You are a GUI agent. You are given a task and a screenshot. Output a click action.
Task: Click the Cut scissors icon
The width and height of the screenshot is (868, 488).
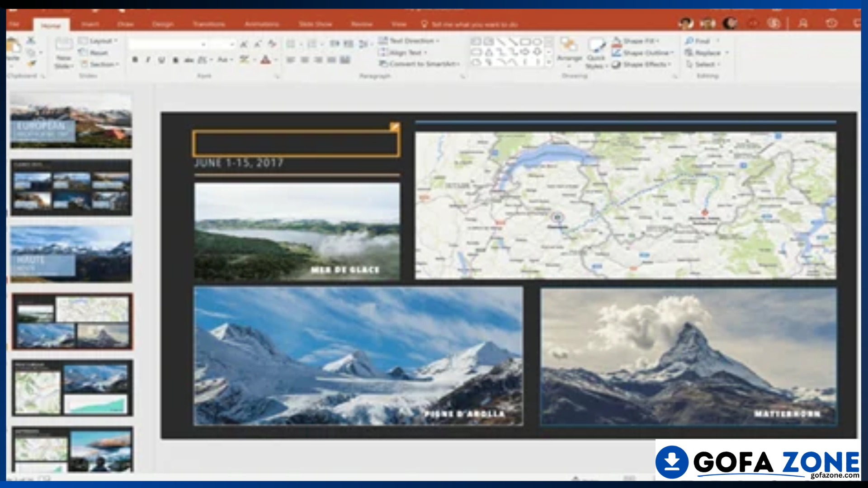(30, 41)
